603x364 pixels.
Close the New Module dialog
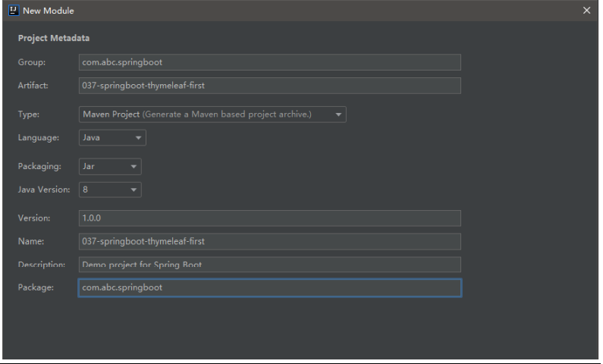point(586,11)
